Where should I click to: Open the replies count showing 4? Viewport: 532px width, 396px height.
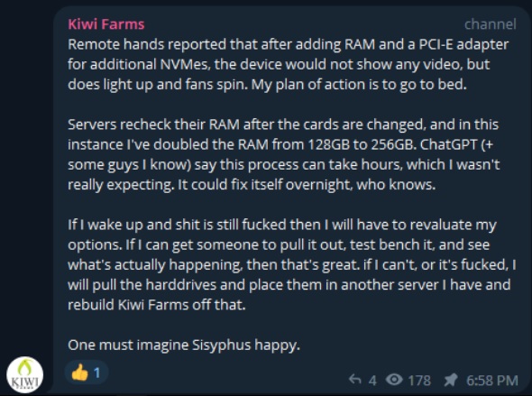pos(372,381)
